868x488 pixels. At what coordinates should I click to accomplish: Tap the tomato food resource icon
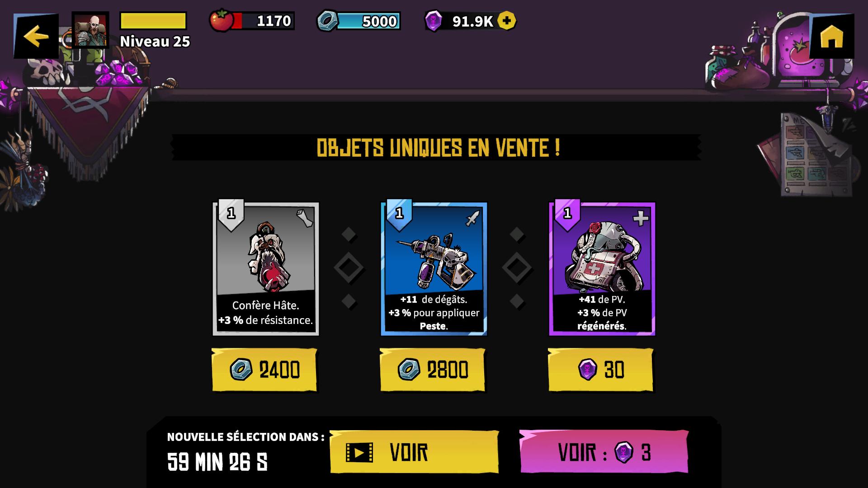pos(221,20)
